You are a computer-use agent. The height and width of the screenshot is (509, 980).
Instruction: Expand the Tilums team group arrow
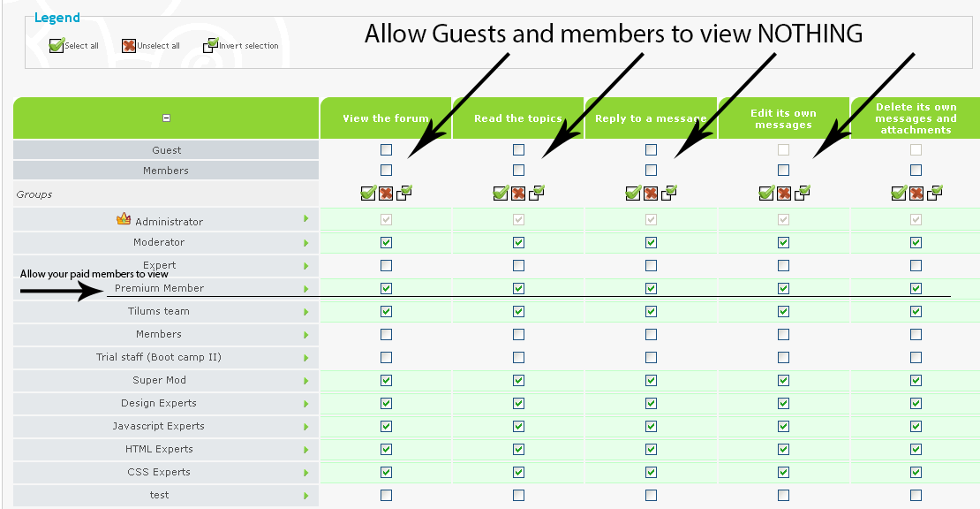click(306, 312)
